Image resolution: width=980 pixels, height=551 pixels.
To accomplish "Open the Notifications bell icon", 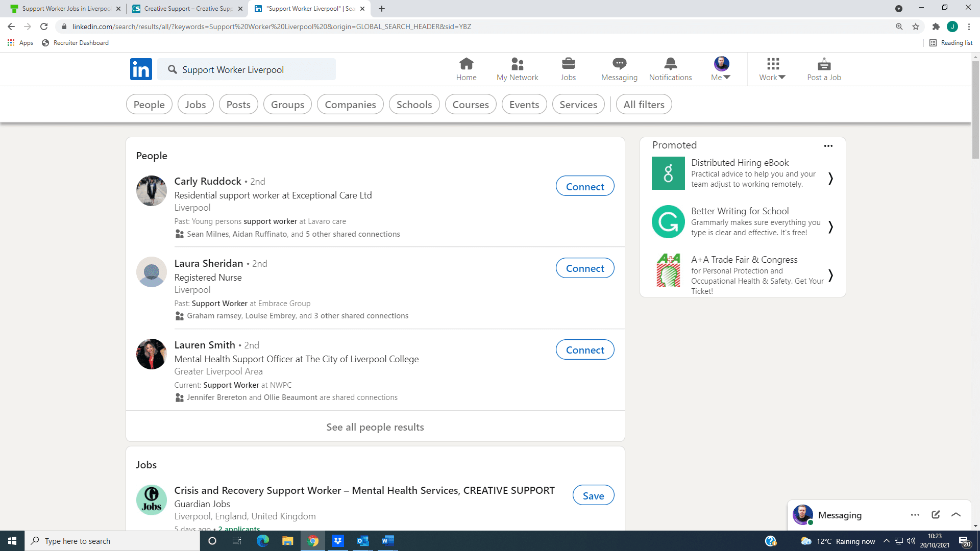I will click(x=670, y=64).
